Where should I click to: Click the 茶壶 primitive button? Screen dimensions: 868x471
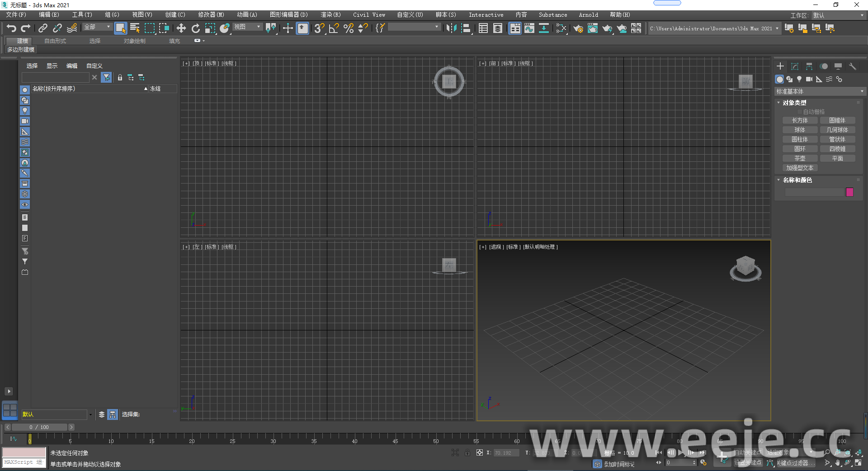point(800,159)
